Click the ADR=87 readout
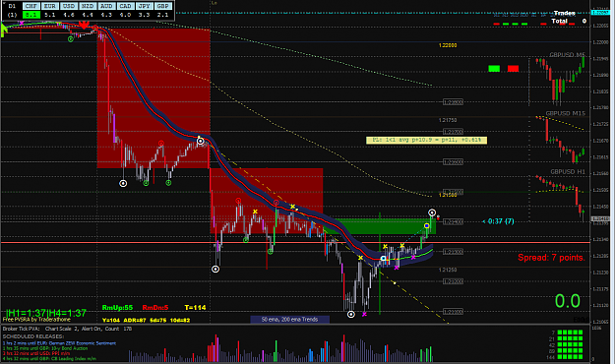Screen dimensions: 615x364 point(135,320)
